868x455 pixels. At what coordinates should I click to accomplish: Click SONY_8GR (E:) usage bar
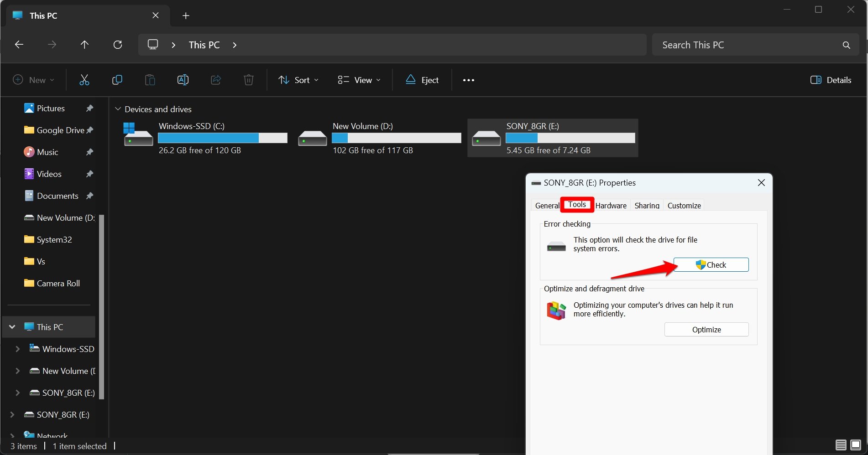(570, 138)
